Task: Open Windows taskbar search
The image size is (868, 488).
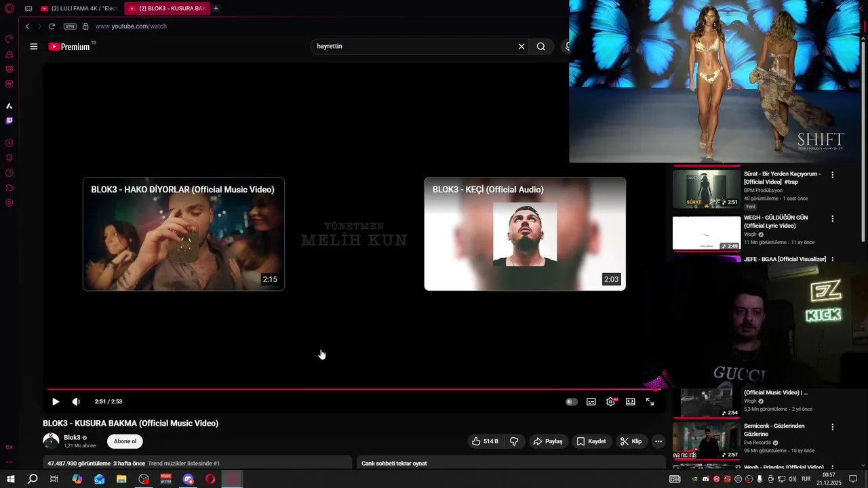Action: [x=33, y=479]
